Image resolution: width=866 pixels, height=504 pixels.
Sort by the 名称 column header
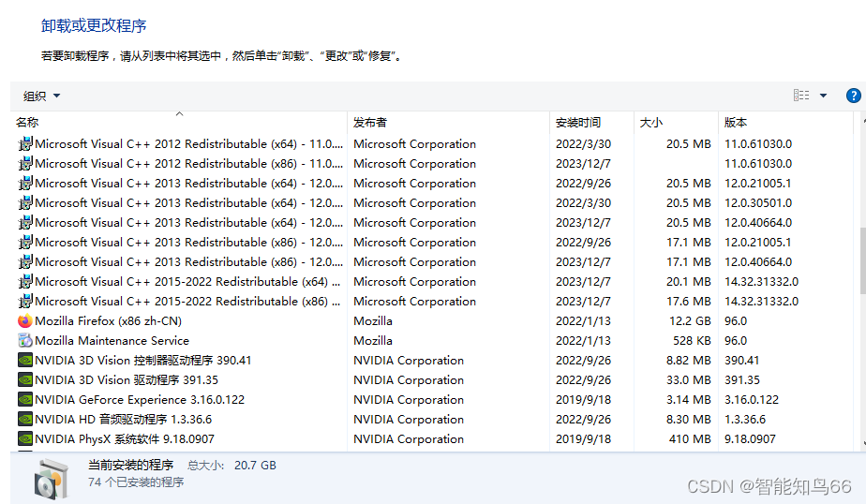178,122
